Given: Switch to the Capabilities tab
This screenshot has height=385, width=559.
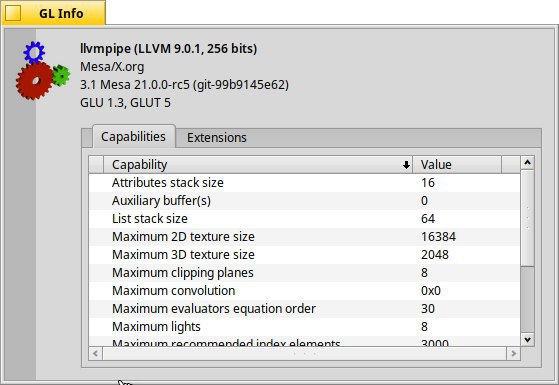Looking at the screenshot, I should 134,137.
